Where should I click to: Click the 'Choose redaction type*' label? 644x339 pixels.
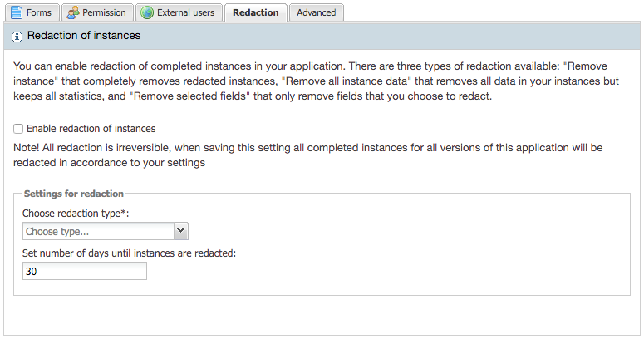click(x=76, y=214)
